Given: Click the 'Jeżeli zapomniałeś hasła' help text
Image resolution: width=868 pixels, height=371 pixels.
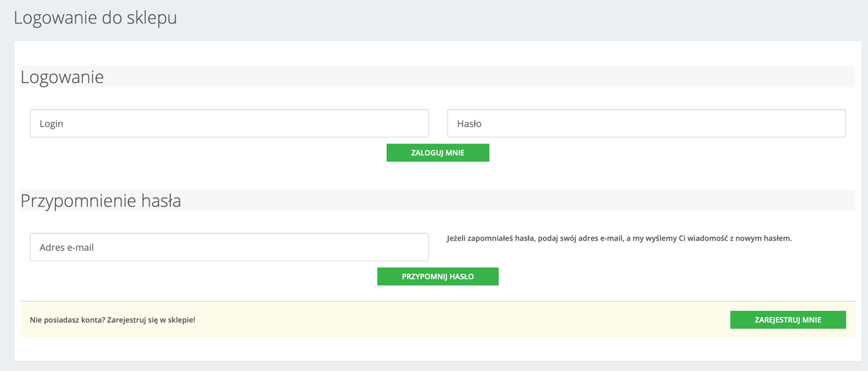Looking at the screenshot, I should [x=619, y=238].
